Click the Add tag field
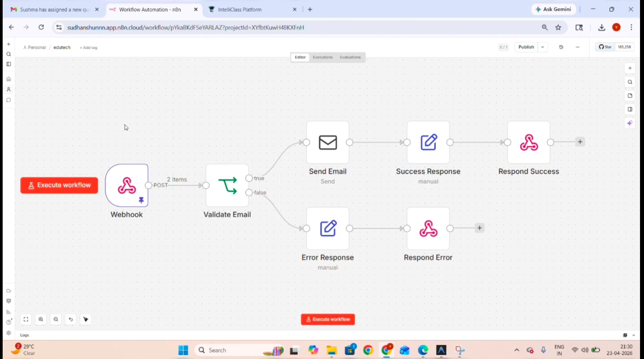The height and width of the screenshot is (359, 644). [x=88, y=48]
